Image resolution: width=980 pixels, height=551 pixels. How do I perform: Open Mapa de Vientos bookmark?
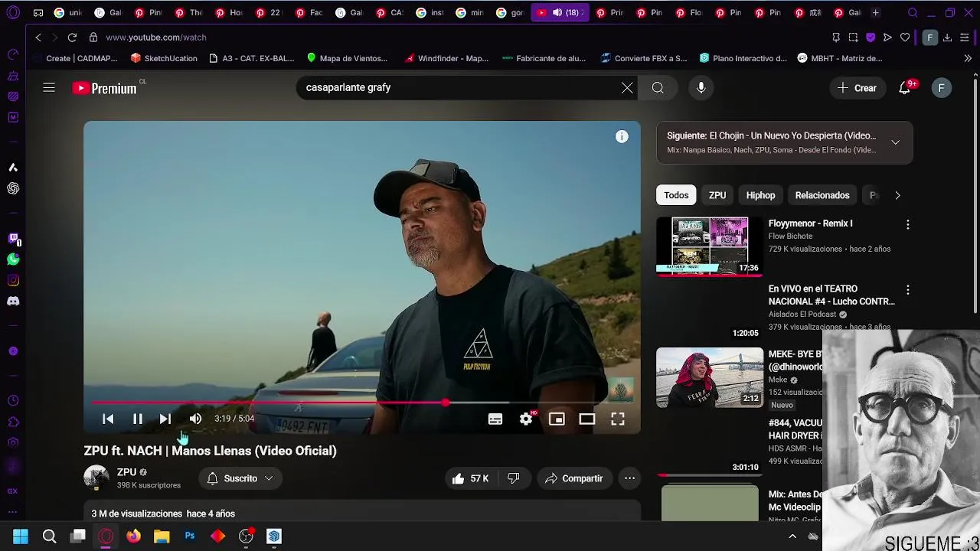(x=347, y=58)
